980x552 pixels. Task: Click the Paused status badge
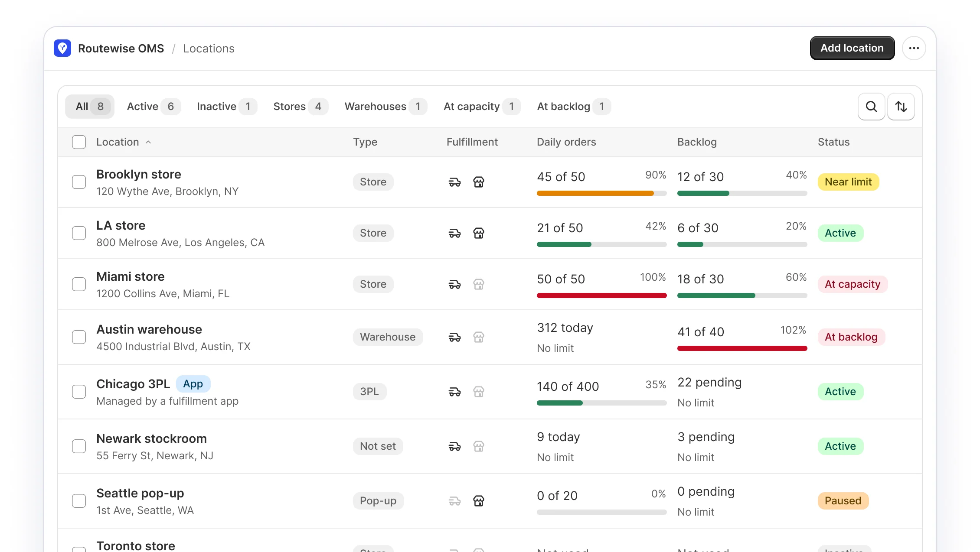(843, 501)
